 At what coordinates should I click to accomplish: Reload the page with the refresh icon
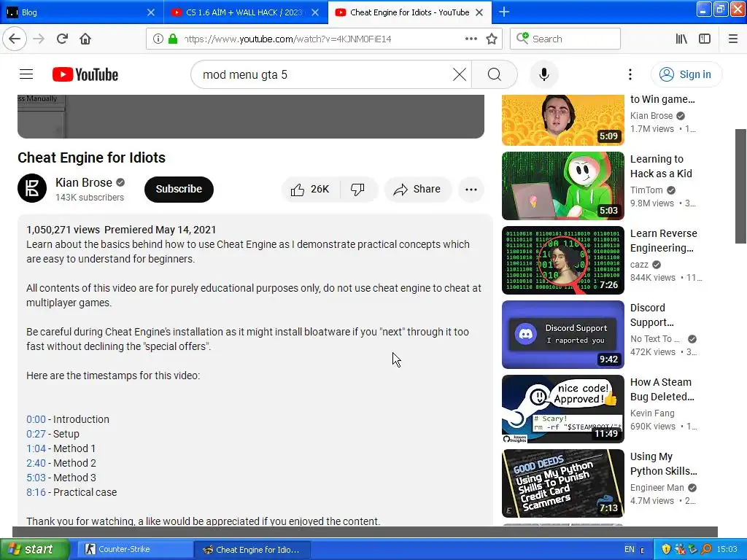coord(62,39)
